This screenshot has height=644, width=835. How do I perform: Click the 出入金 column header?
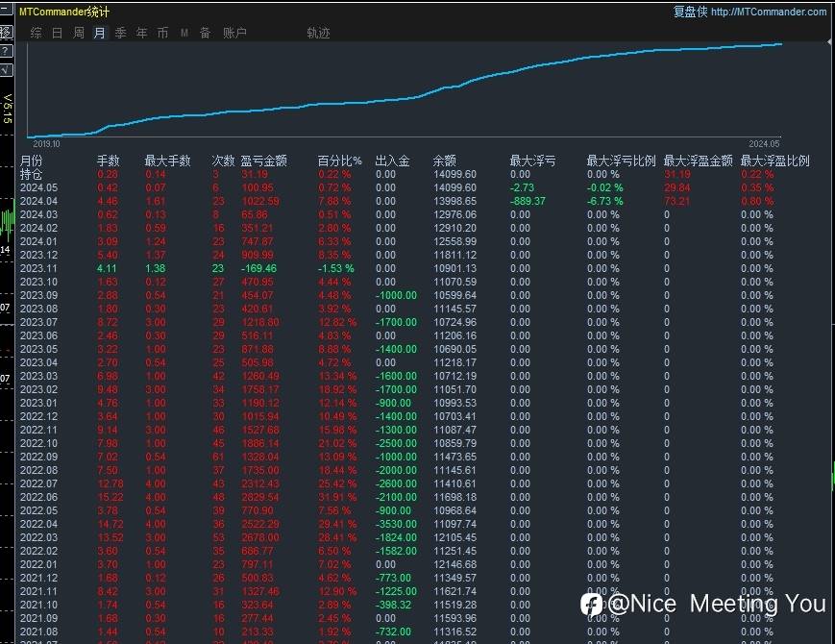click(x=392, y=161)
